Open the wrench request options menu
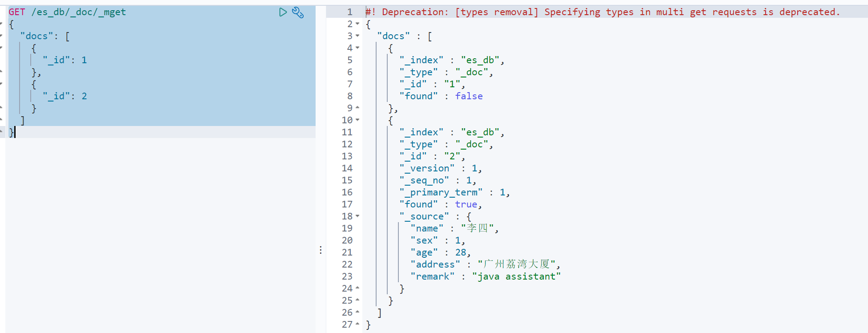The height and width of the screenshot is (333, 868). (298, 12)
